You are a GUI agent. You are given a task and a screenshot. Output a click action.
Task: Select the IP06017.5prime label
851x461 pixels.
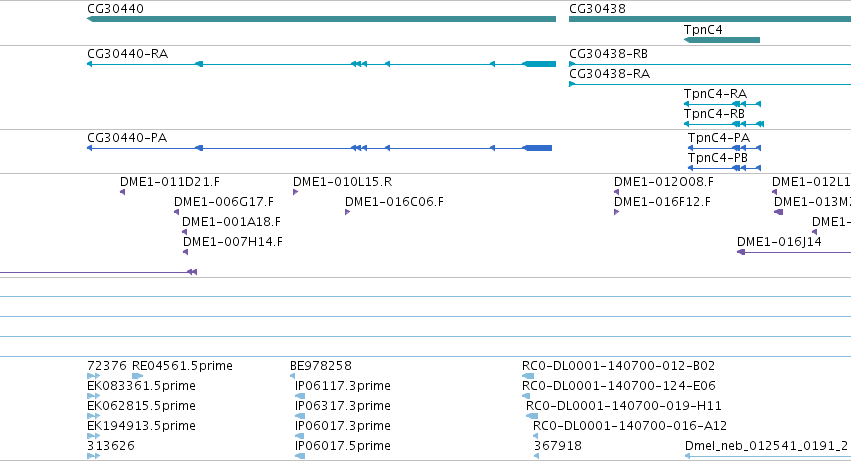342,446
